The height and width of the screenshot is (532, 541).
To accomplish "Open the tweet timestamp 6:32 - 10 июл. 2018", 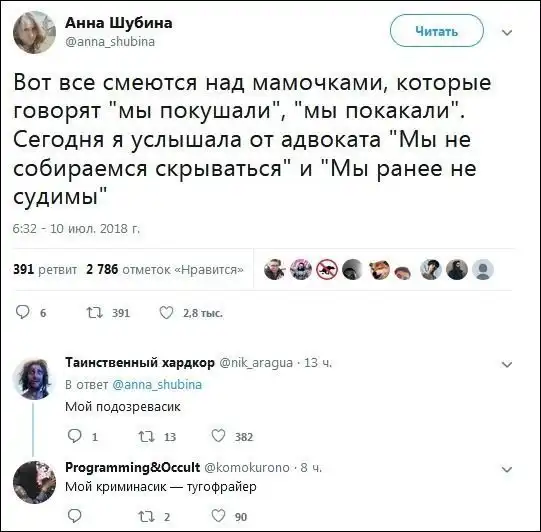I will click(76, 228).
